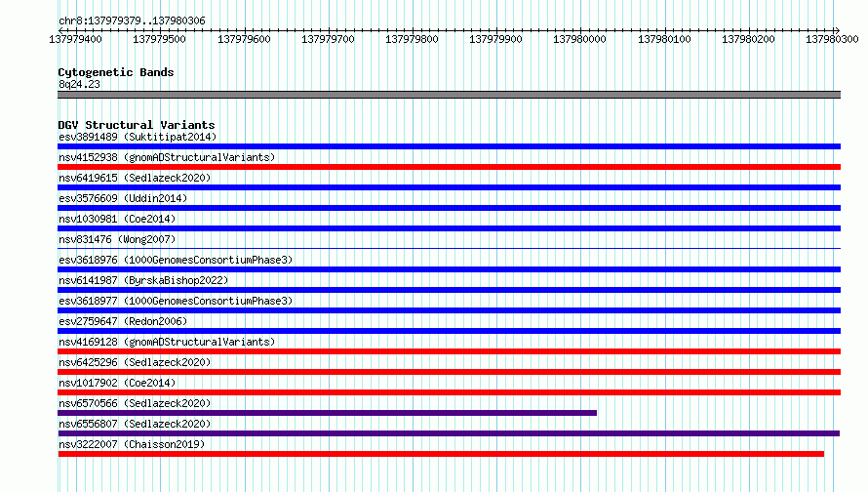The image size is (868, 492).
Task: Click ruler position 137980300
Action: point(832,39)
